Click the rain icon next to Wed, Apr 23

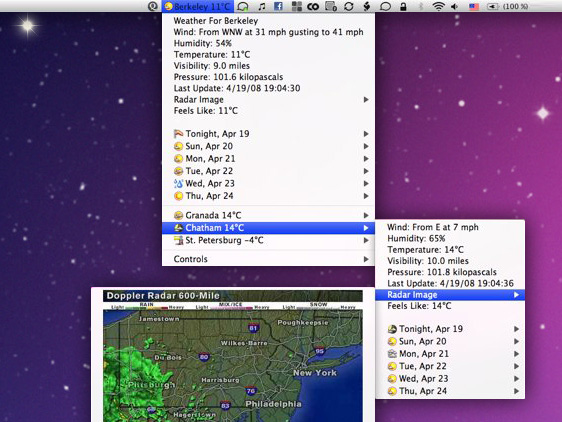pos(178,184)
